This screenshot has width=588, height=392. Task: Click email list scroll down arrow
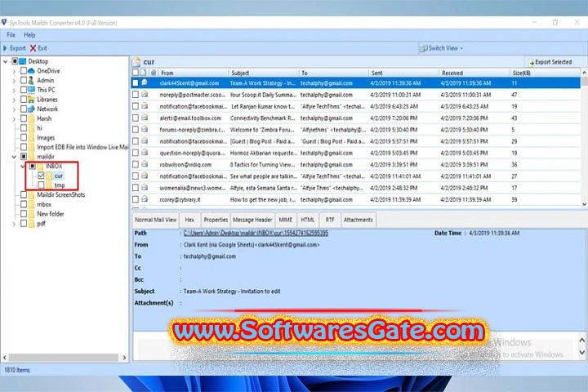pyautogui.click(x=584, y=204)
